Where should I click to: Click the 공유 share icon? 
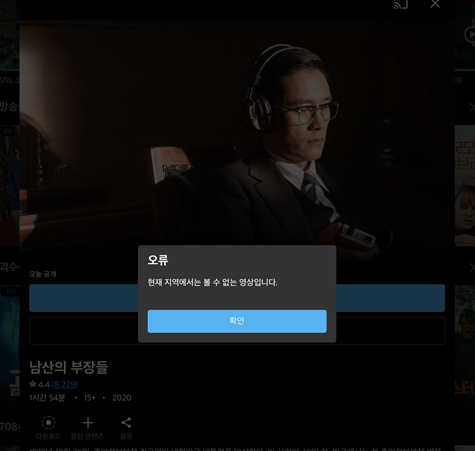(126, 423)
